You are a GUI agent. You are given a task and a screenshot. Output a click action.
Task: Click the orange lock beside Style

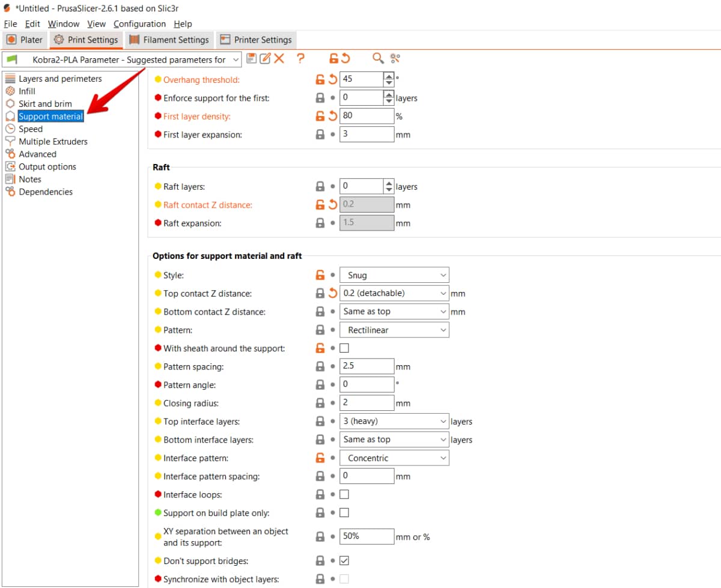click(320, 275)
